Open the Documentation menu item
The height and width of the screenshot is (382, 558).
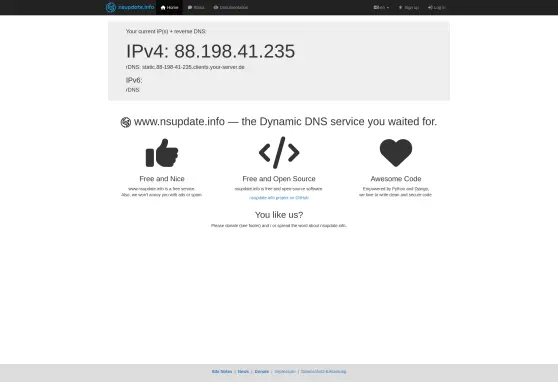[x=231, y=7]
